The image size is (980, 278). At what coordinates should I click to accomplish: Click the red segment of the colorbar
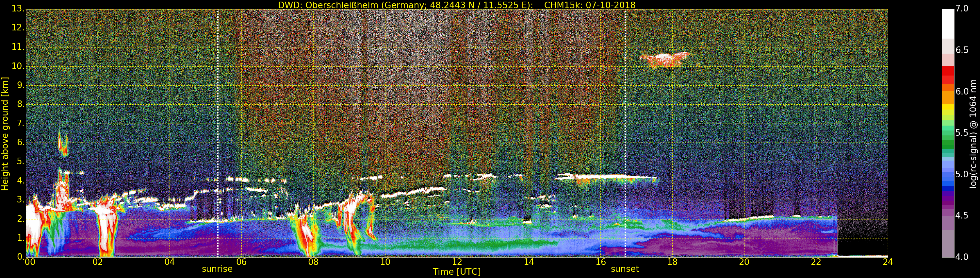948,75
